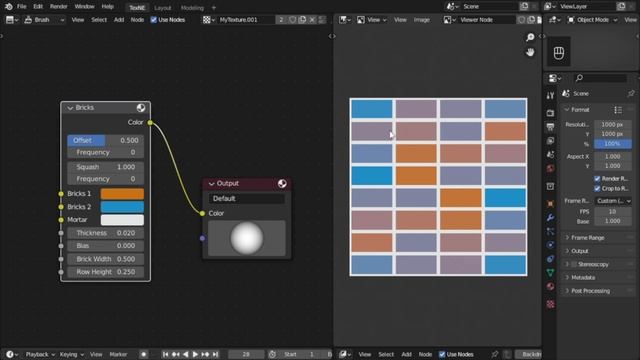The image size is (640, 360).
Task: Unlink MyTexture.001 with the X icon
Action: (x=312, y=20)
